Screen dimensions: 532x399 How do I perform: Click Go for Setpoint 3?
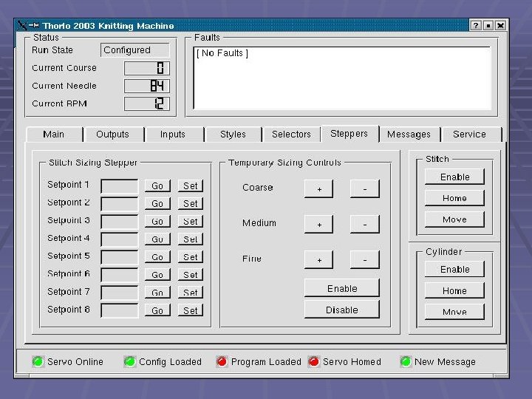(157, 222)
